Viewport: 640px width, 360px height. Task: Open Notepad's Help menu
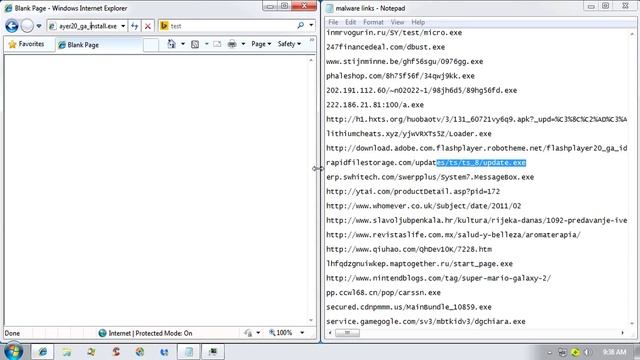418,22
